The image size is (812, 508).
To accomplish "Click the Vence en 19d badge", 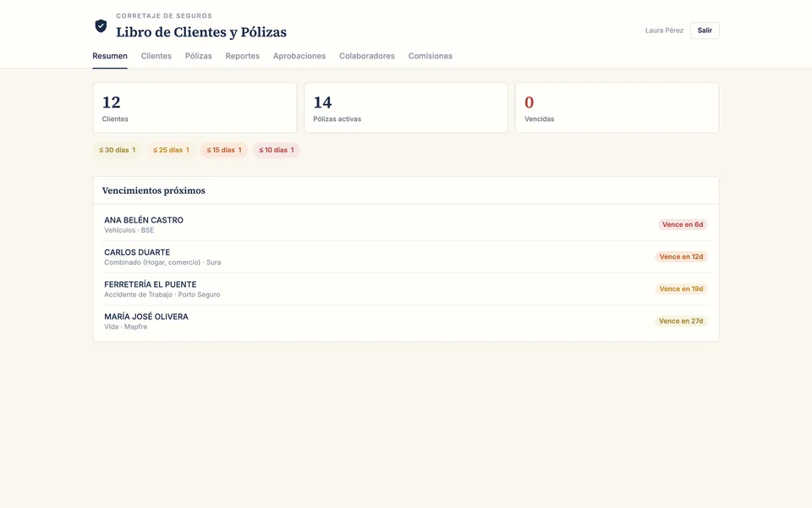I will [x=681, y=289].
